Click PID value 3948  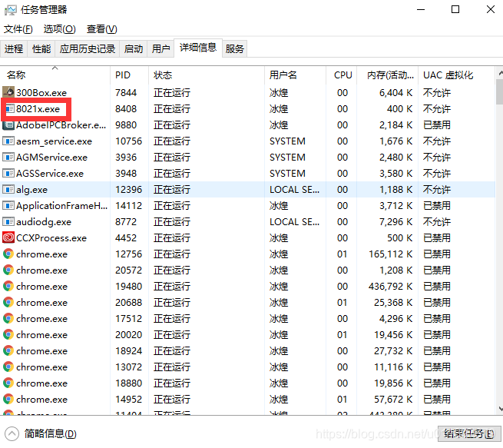pyautogui.click(x=126, y=174)
